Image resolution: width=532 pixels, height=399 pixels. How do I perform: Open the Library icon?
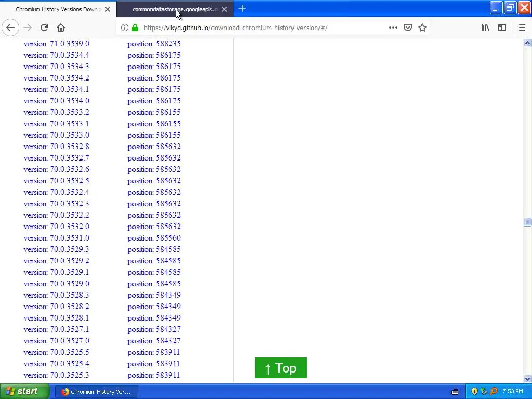485,28
